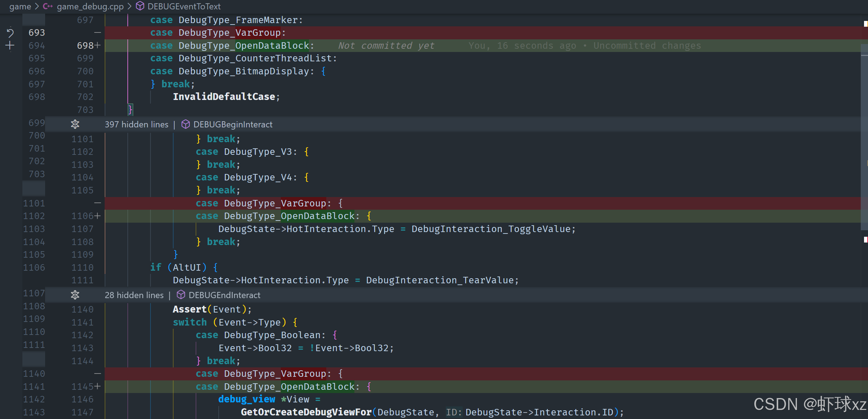Expand the 397 hidden lines region
This screenshot has width=868, height=419.
coord(136,125)
